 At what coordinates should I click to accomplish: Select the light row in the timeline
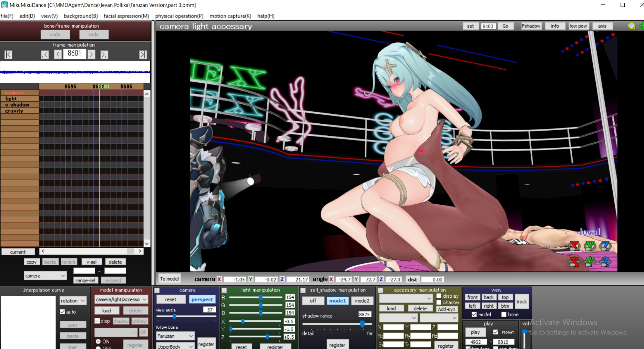tap(20, 99)
